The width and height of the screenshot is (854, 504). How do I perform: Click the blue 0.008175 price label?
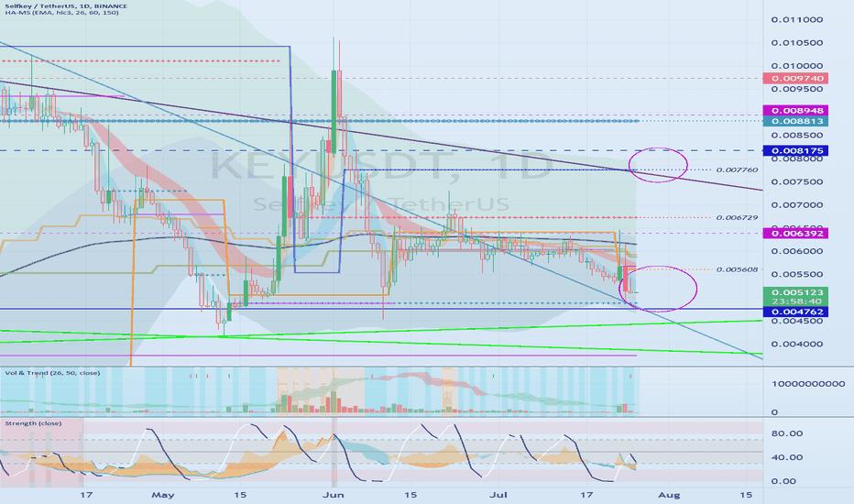tap(795, 150)
